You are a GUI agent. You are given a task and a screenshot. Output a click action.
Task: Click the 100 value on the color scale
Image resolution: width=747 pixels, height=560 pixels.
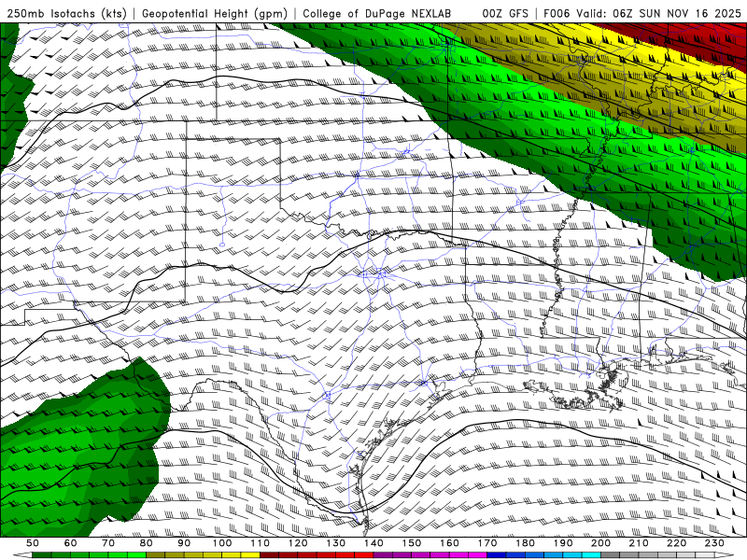coord(222,543)
